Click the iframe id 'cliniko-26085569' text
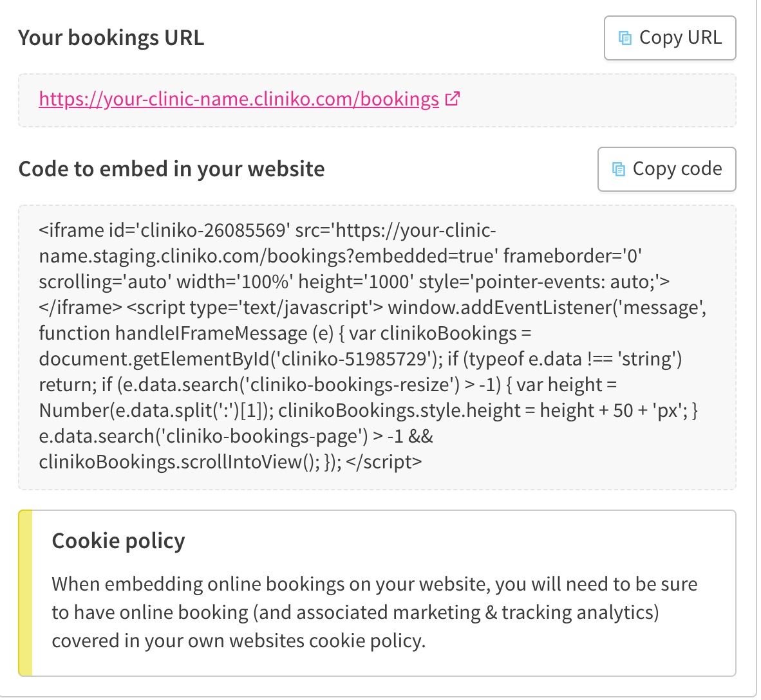Viewport: 761px width, 700px height. tap(165, 230)
